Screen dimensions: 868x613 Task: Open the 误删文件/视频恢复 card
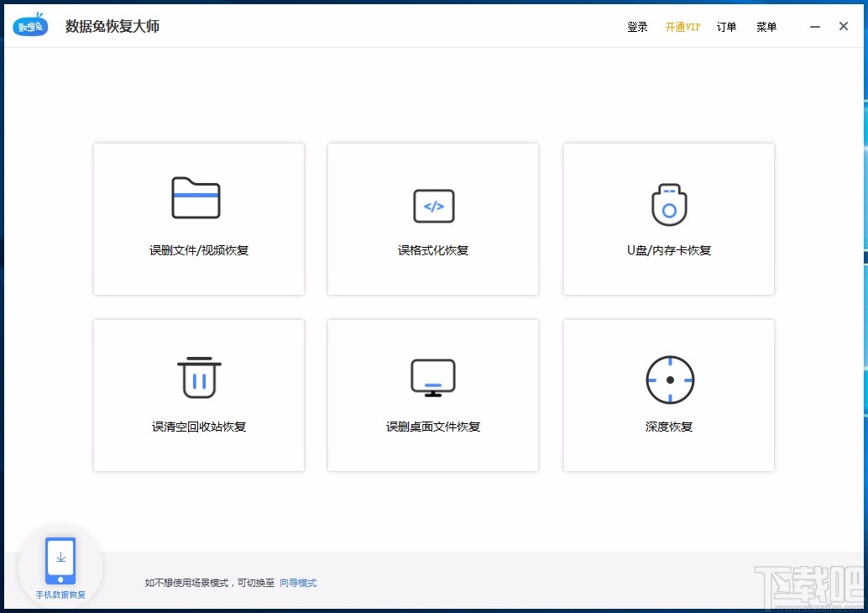coord(198,219)
